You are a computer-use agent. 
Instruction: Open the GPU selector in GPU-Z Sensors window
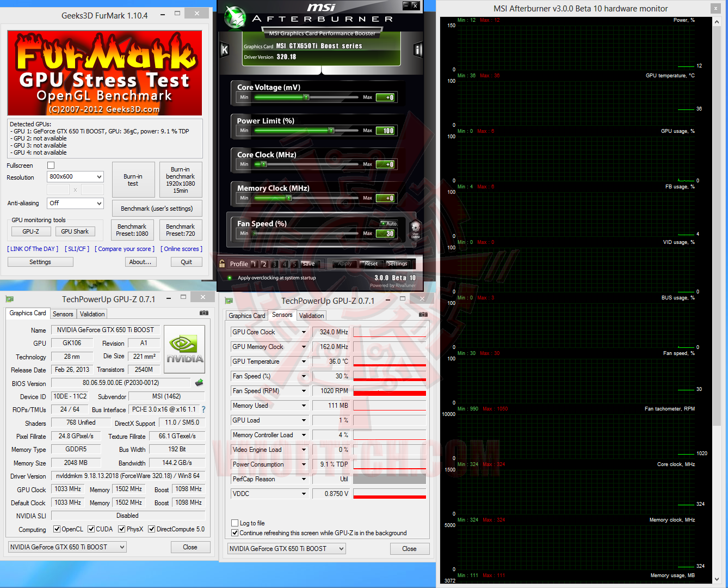287,549
